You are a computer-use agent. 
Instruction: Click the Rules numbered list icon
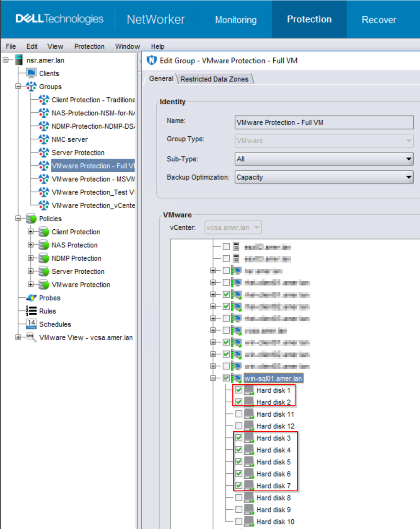(31, 311)
